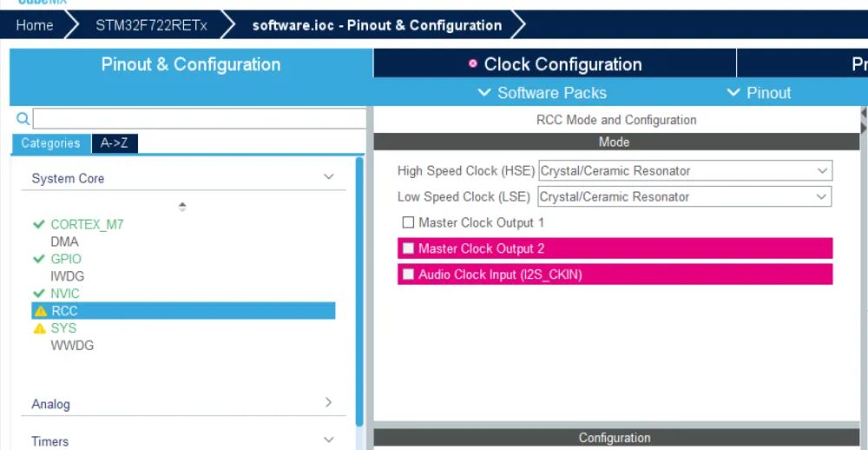Click the search magnifier icon

(x=23, y=119)
